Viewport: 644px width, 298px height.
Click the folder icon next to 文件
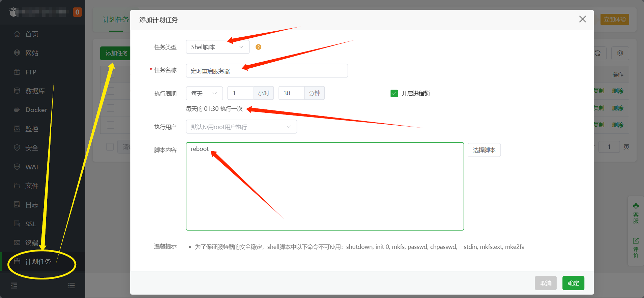[17, 186]
